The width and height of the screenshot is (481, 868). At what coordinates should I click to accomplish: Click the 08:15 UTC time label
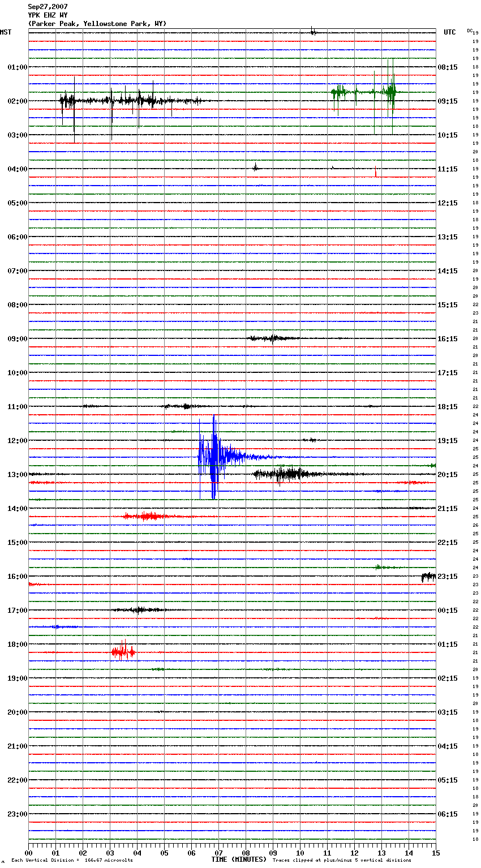448,67
